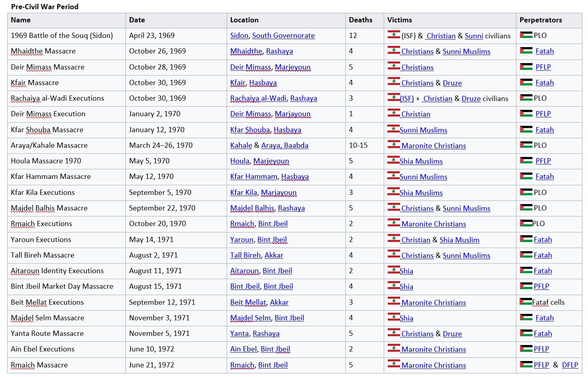
Task: Click Palestinian flag in Araya/Kahale Massacre row
Action: coord(526,145)
